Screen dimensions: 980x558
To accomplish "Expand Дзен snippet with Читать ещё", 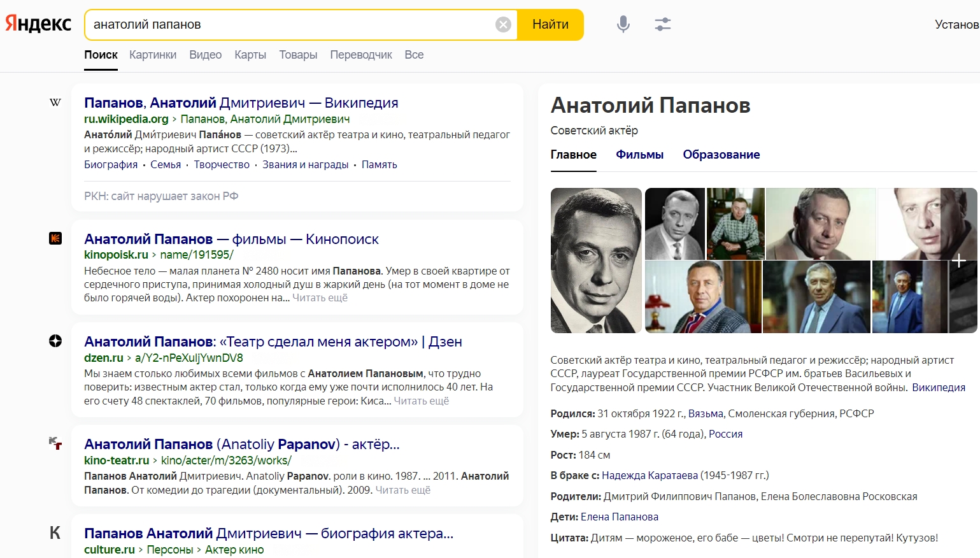I will [421, 401].
